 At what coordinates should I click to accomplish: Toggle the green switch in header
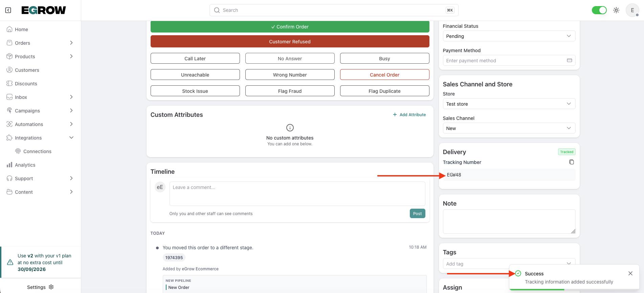[x=599, y=10]
